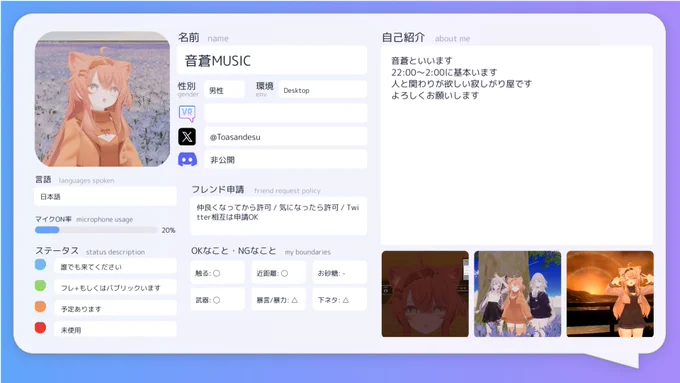Viewport: 680px width, 383px height.
Task: Click the 下ネタ boundary box
Action: pyautogui.click(x=340, y=299)
